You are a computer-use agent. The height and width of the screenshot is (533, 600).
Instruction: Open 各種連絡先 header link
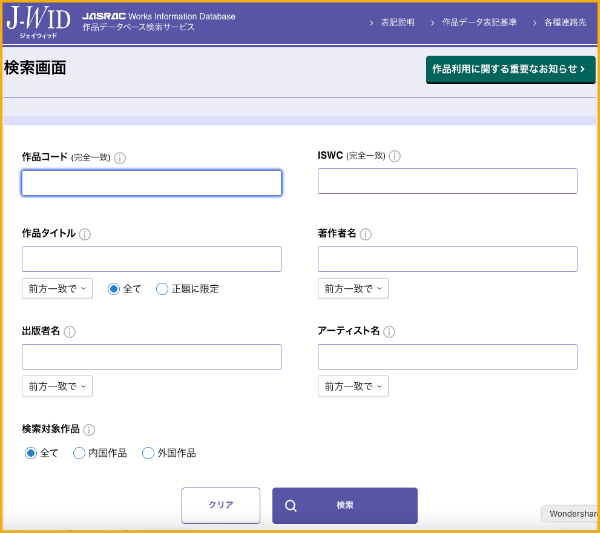[x=565, y=23]
